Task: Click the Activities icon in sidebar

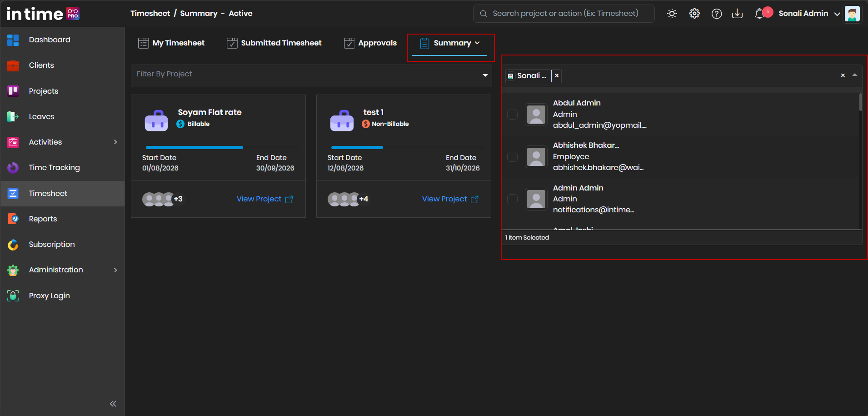Action: coord(13,142)
